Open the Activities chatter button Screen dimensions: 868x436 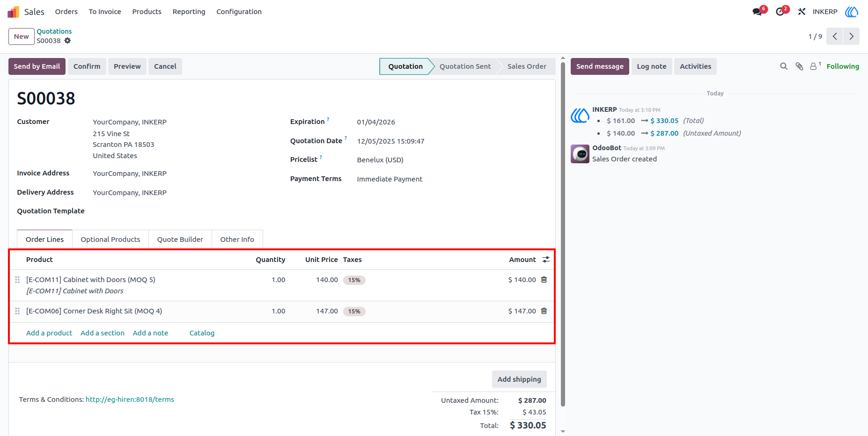click(x=695, y=66)
